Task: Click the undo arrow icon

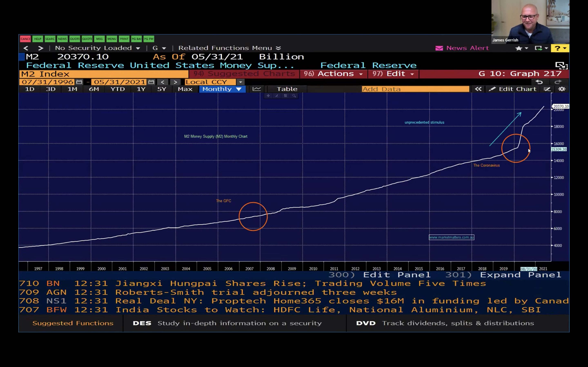Action: point(539,82)
